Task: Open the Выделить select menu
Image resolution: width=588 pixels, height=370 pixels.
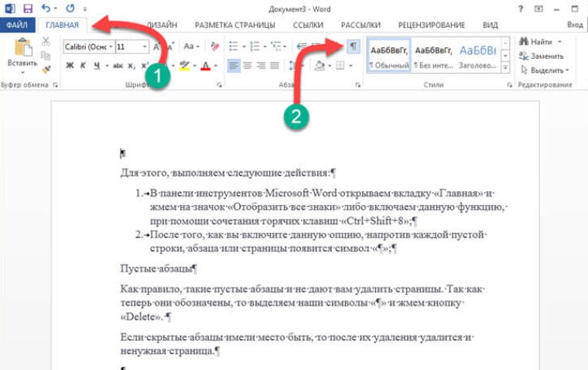Action: 545,70
